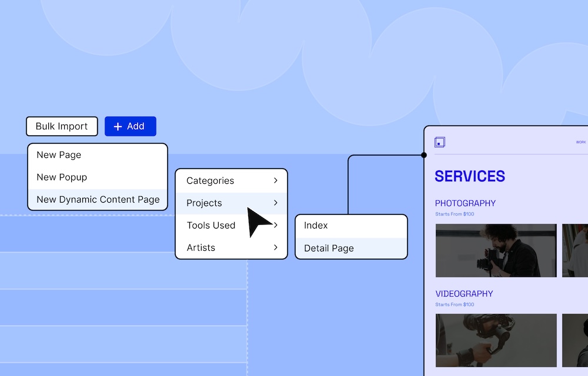Open the Projects submenu item

pyautogui.click(x=204, y=203)
